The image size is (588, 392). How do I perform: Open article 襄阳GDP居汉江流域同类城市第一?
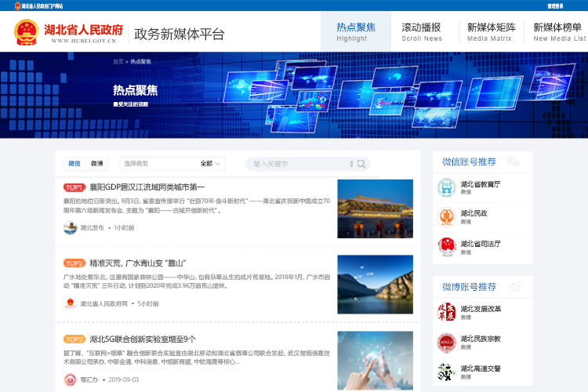tap(147, 187)
